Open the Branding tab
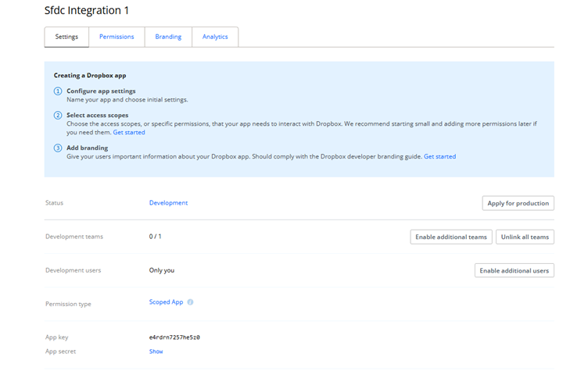The width and height of the screenshot is (588, 371). 168,37
